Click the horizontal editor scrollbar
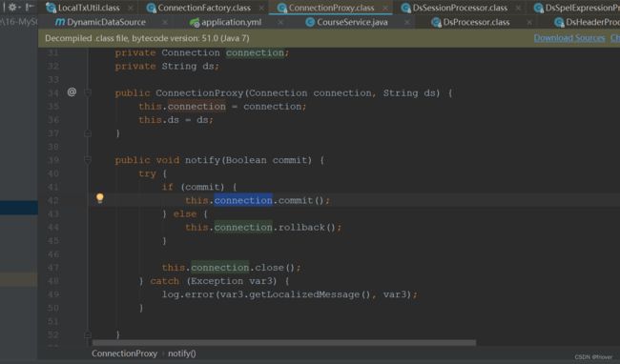This screenshot has height=364, width=620. point(284,343)
